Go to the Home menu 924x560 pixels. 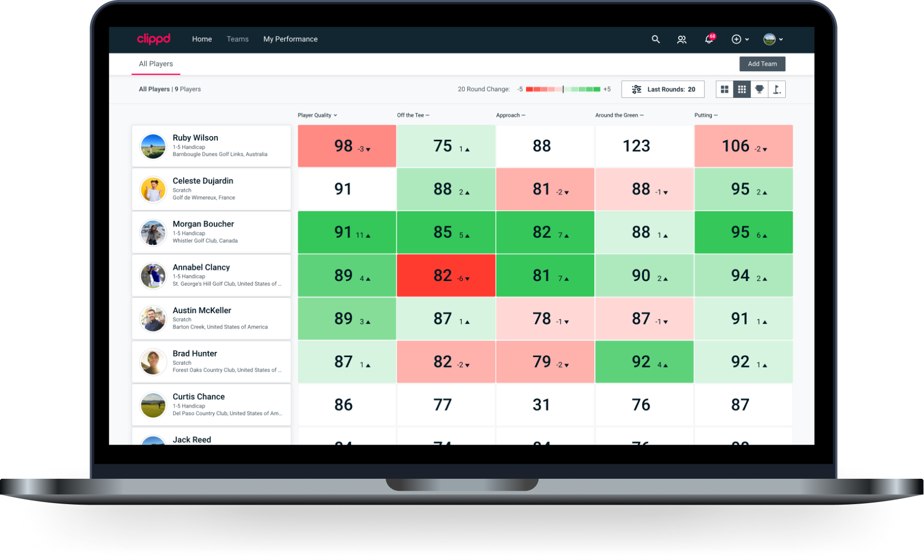pos(202,39)
